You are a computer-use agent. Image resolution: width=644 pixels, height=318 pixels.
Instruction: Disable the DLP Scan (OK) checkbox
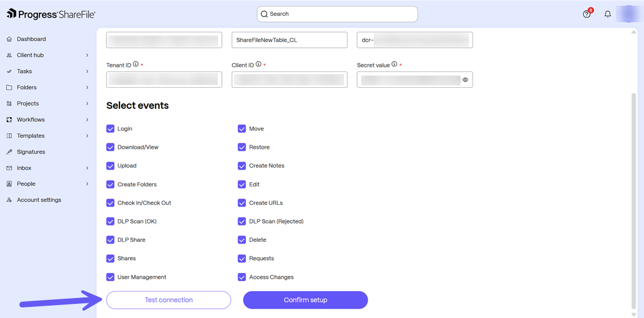(110, 221)
